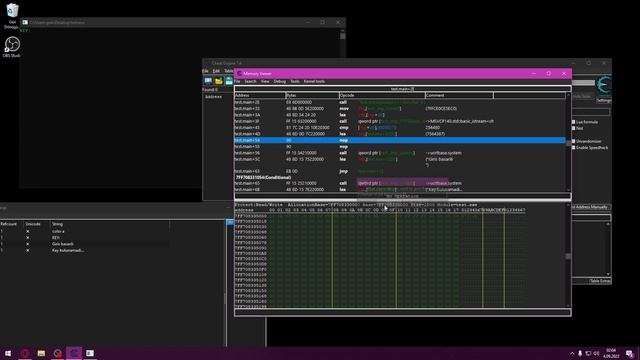Click the Comment column header
This screenshot has height=360, width=640.
coord(459,96)
